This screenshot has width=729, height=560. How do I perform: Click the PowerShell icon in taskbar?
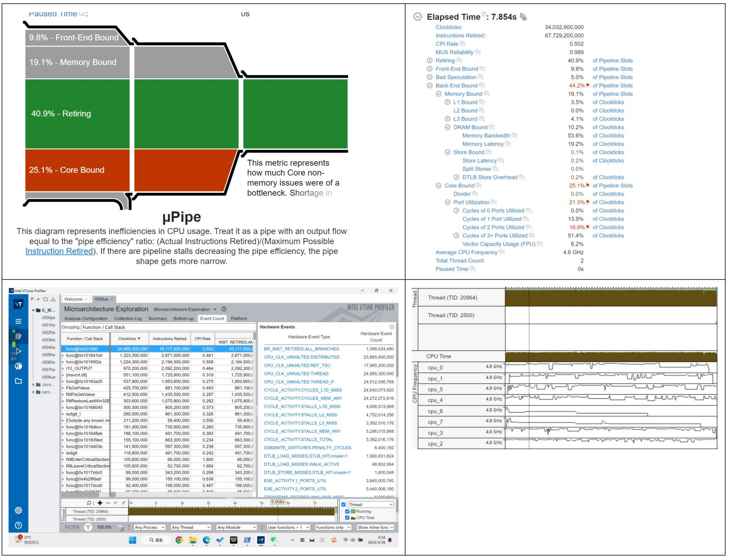click(x=247, y=540)
